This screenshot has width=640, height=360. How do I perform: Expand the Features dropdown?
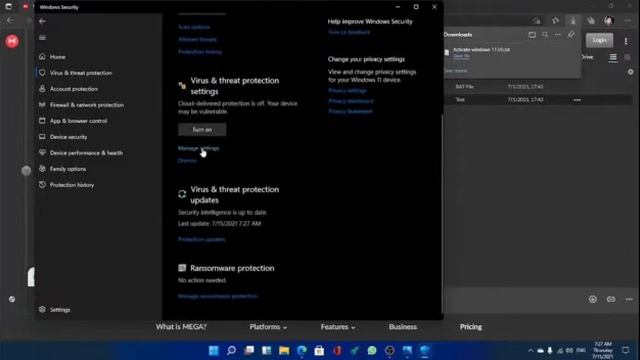[338, 327]
